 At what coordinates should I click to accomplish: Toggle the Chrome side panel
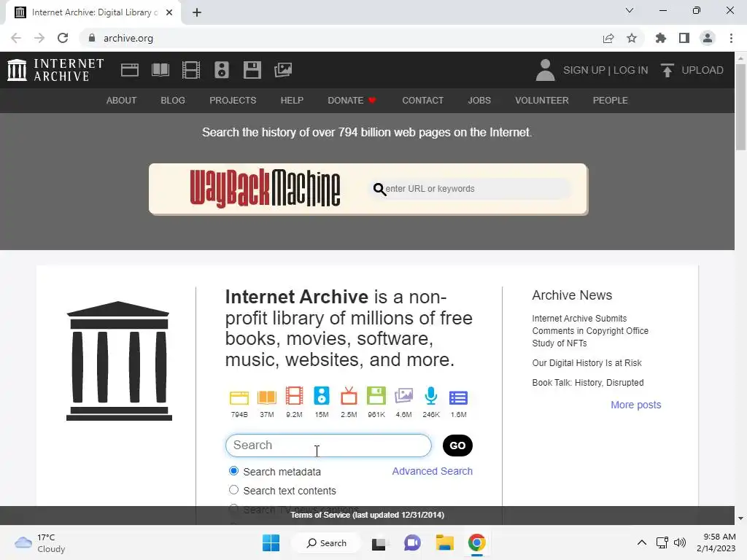pyautogui.click(x=684, y=38)
